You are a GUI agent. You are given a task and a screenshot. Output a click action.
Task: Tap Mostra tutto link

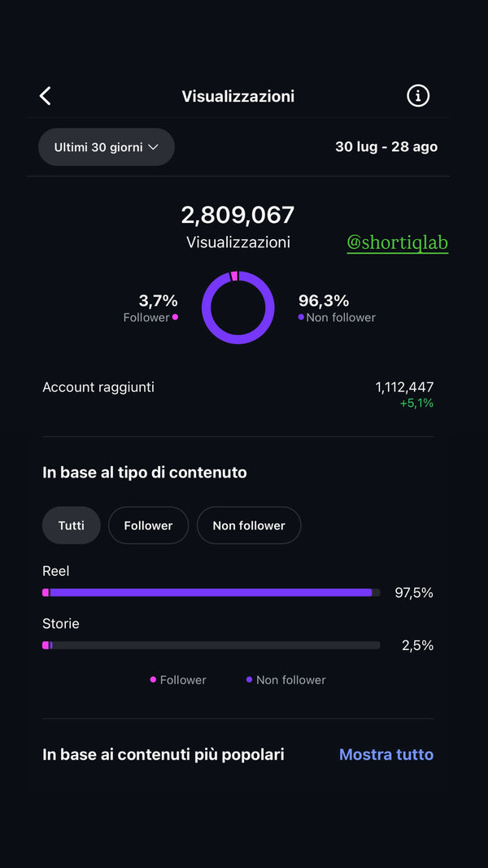386,754
